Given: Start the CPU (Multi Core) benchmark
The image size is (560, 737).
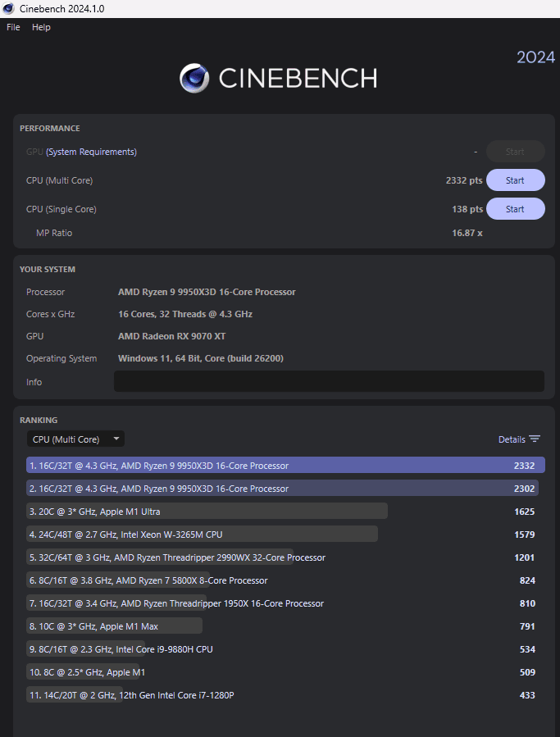Looking at the screenshot, I should point(516,180).
